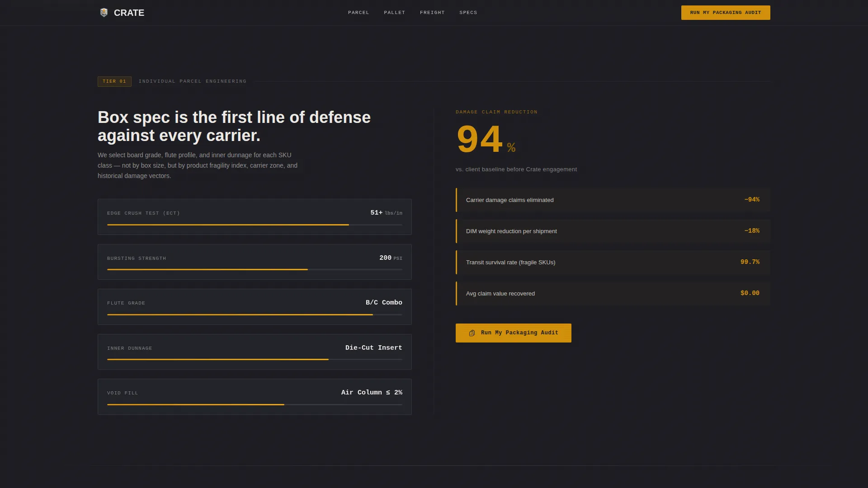868x488 pixels.
Task: Select the Void Fill label
Action: point(123,393)
